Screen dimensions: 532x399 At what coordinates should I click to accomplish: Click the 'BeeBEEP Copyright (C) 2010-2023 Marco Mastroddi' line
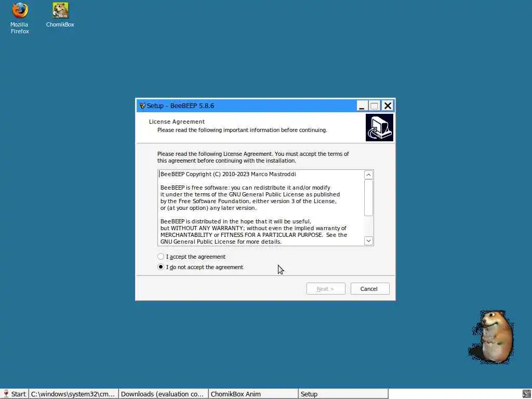point(228,174)
